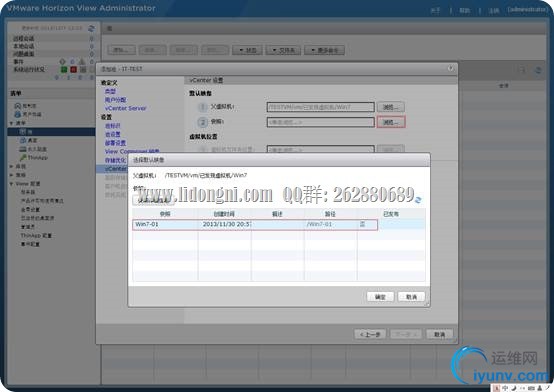554x392 pixels.
Task: Click the 远程会话 remote sessions row
Action: click(53, 38)
